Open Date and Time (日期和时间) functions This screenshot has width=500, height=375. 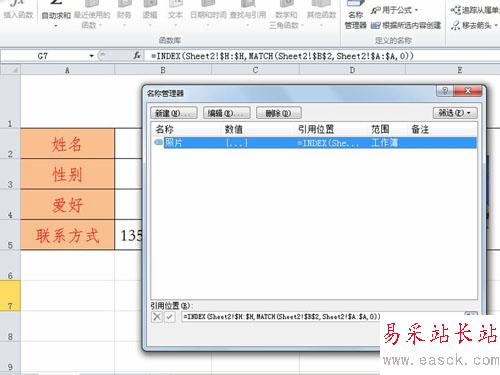tap(208, 13)
